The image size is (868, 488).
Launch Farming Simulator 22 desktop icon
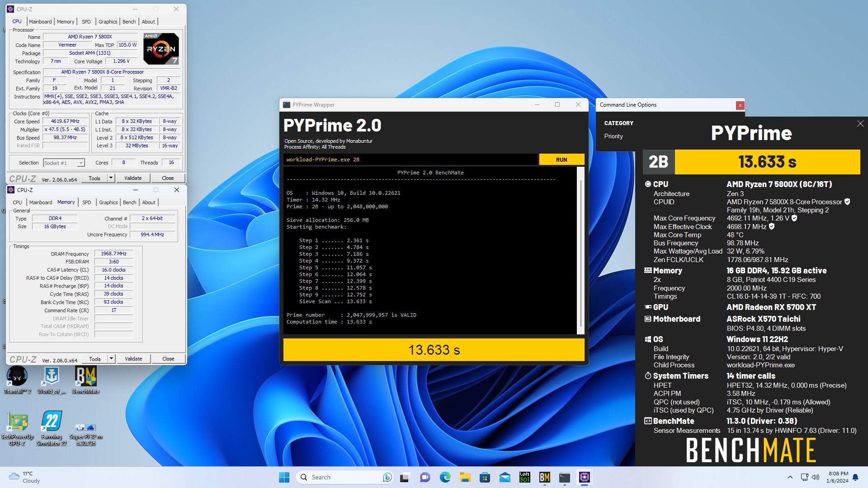[52, 428]
